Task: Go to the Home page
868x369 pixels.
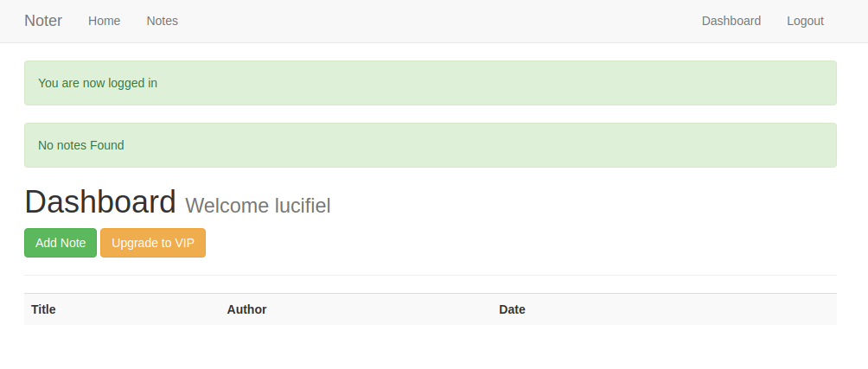Action: [104, 21]
